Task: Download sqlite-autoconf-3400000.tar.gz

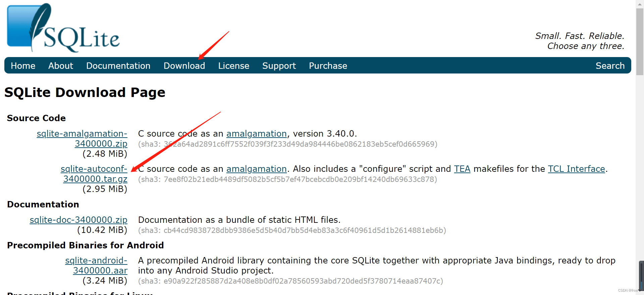Action: (x=94, y=174)
